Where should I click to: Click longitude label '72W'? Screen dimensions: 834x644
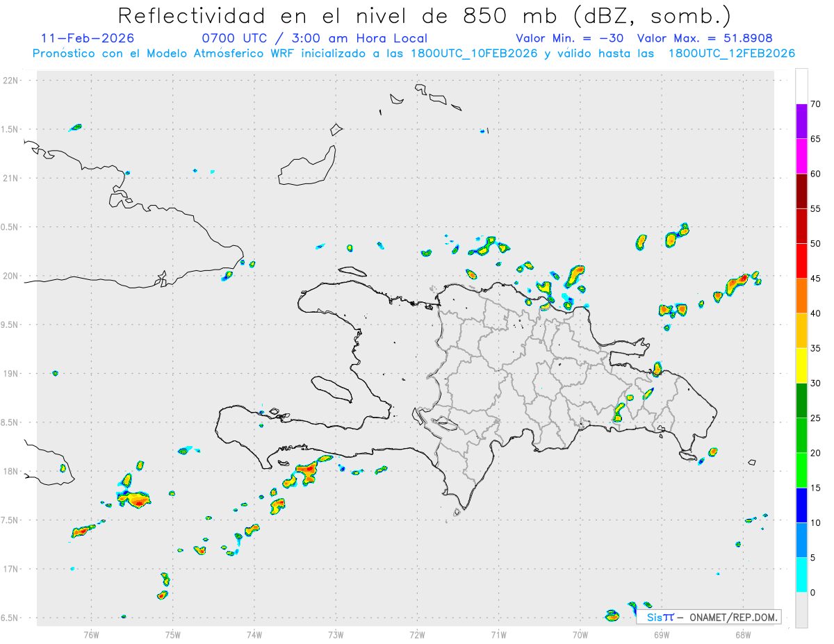(417, 634)
